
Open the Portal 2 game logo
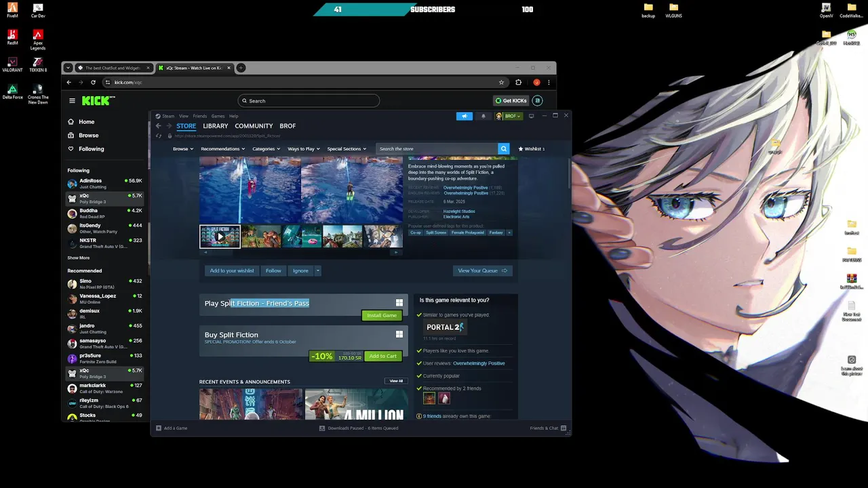(445, 327)
